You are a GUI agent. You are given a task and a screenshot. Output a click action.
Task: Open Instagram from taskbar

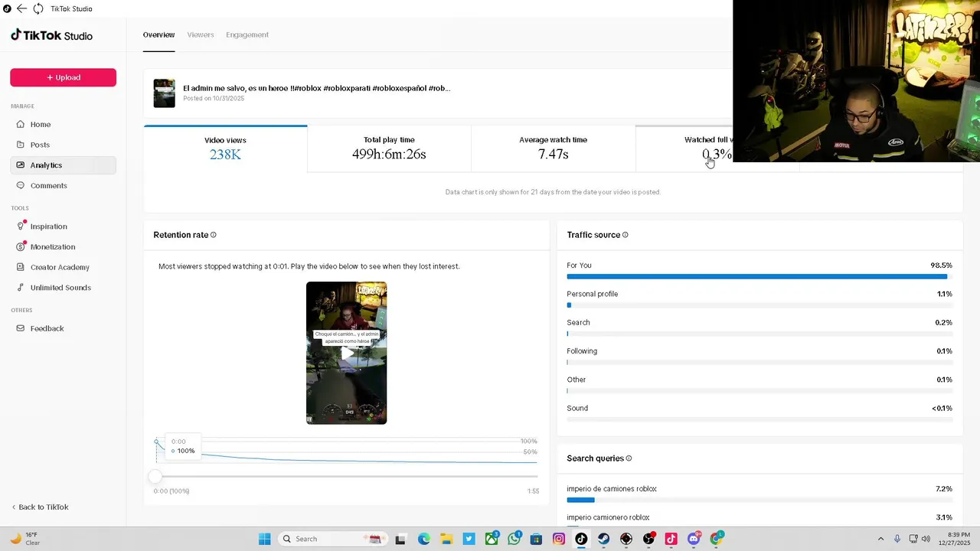pos(559,540)
